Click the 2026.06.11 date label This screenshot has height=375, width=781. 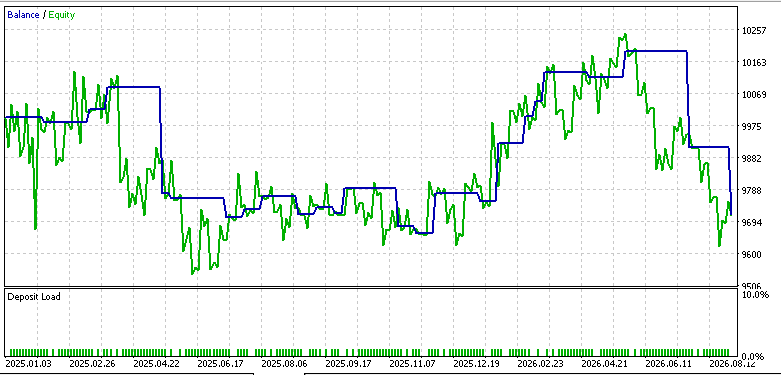(x=668, y=364)
